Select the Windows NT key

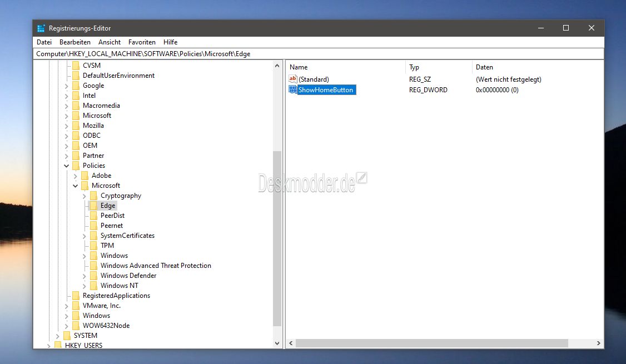point(120,286)
